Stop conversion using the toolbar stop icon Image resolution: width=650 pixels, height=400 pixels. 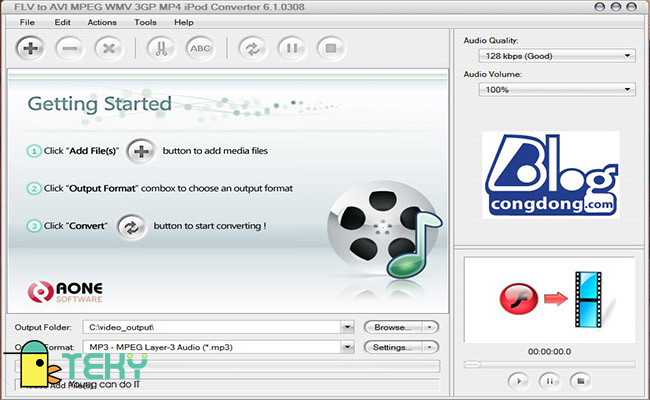click(331, 47)
